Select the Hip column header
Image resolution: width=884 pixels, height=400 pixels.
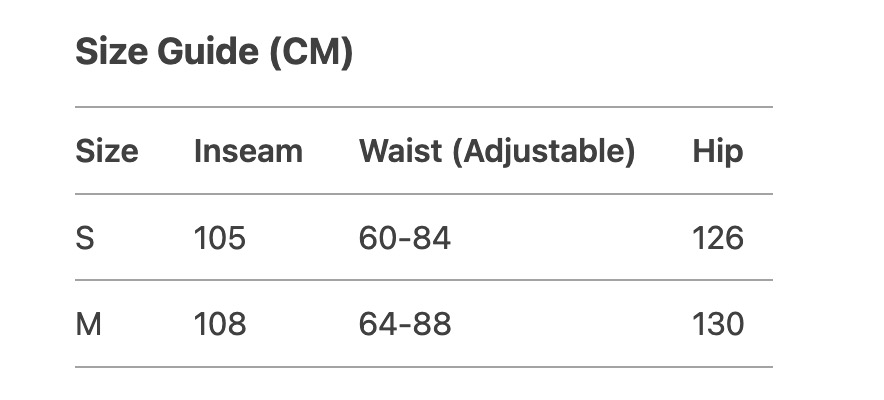coord(717,151)
